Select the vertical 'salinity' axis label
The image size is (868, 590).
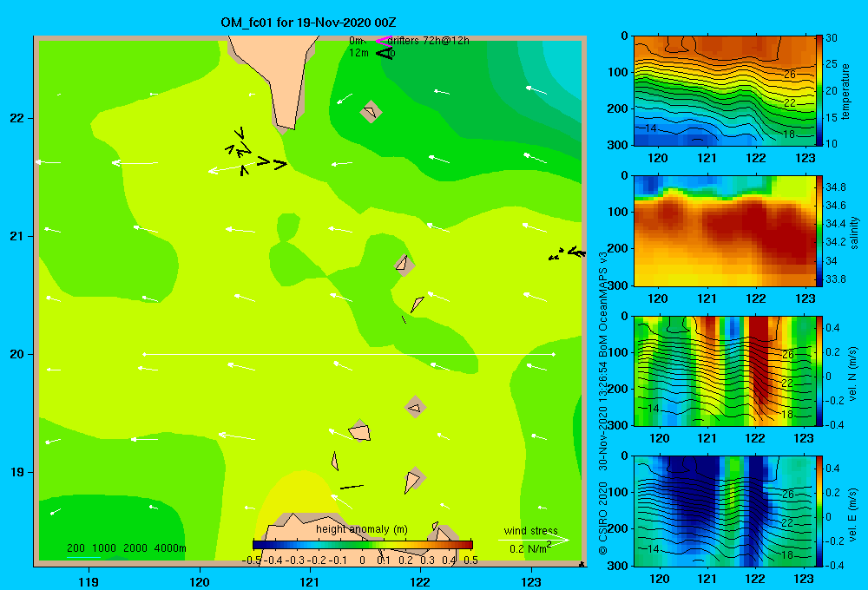tap(854, 233)
